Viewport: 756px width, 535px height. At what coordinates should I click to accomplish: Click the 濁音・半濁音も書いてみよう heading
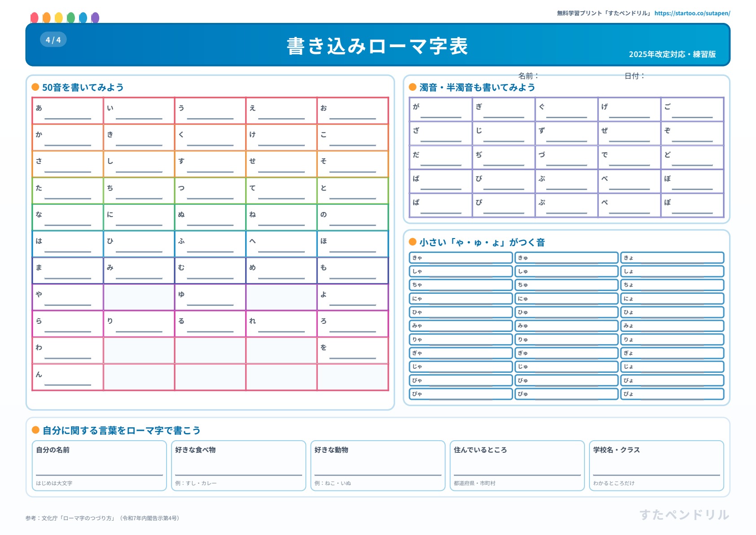(477, 87)
